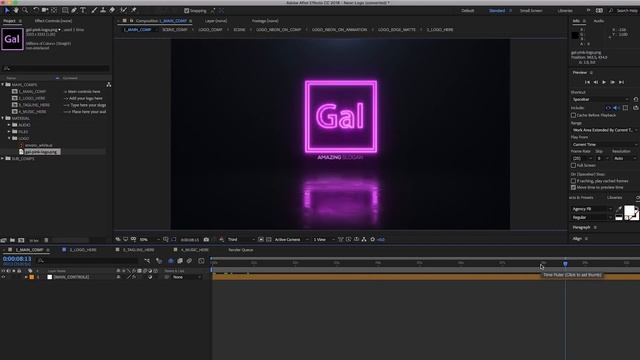Select the Selection arrow tool
Viewport: 640px width, 360px height.
[7, 10]
